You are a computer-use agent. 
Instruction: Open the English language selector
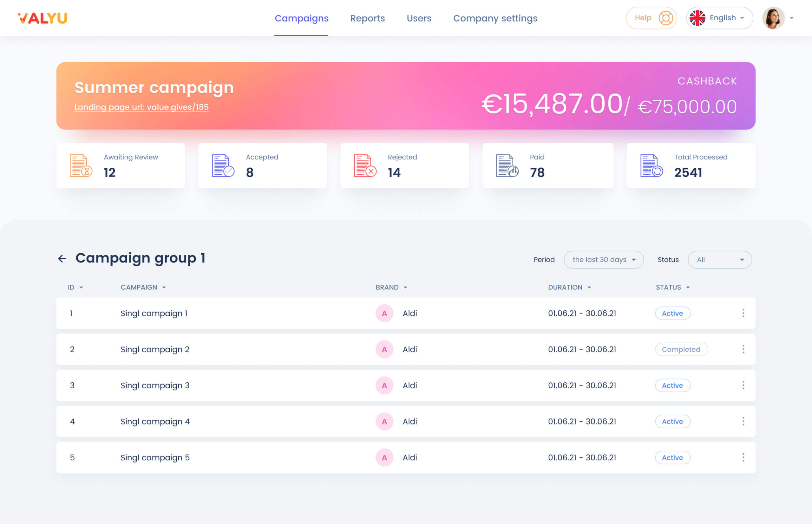click(x=719, y=18)
